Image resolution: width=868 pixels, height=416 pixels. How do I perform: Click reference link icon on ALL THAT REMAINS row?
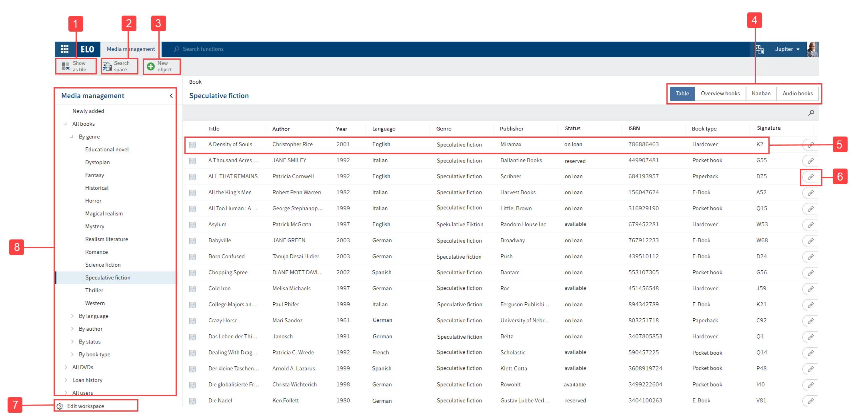pyautogui.click(x=810, y=177)
